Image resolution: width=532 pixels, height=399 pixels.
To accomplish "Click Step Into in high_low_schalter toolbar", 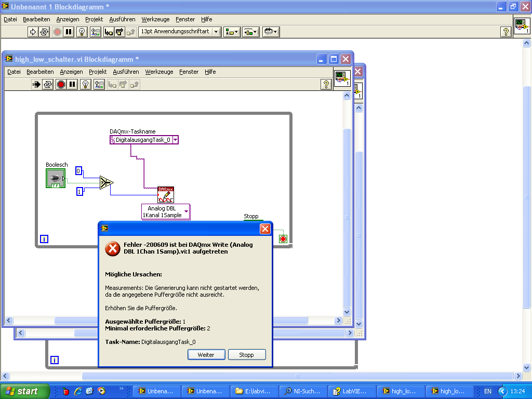I will (x=112, y=85).
